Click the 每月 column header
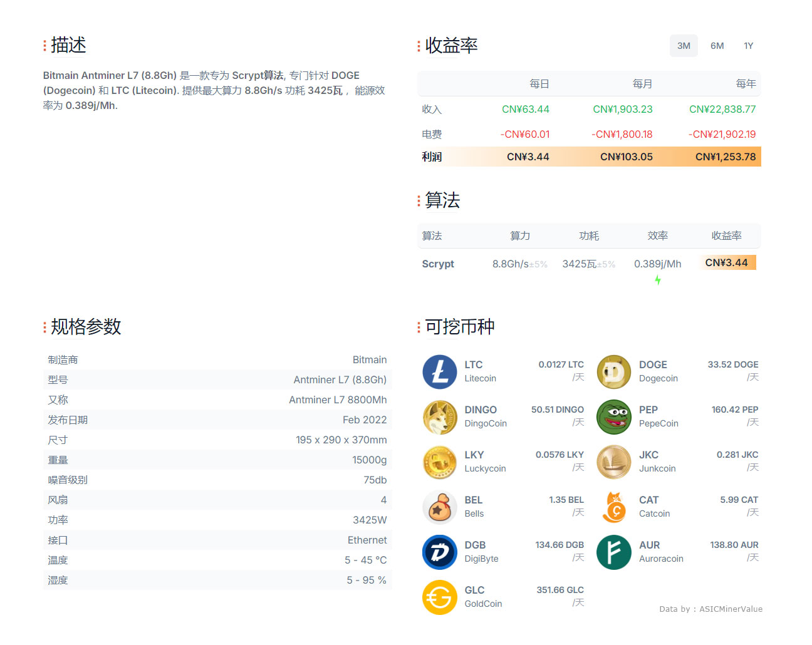This screenshot has width=812, height=645. click(643, 84)
